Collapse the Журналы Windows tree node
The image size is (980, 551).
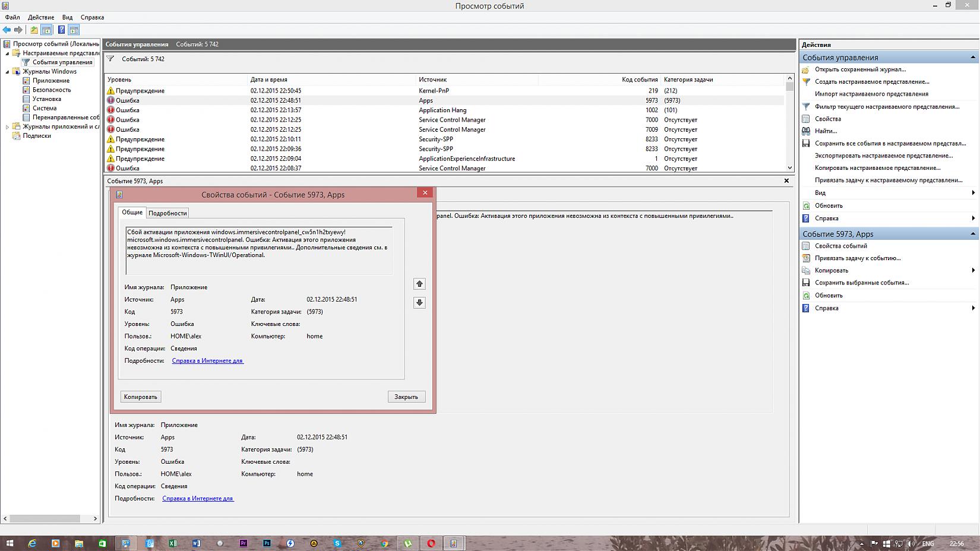pos(8,72)
